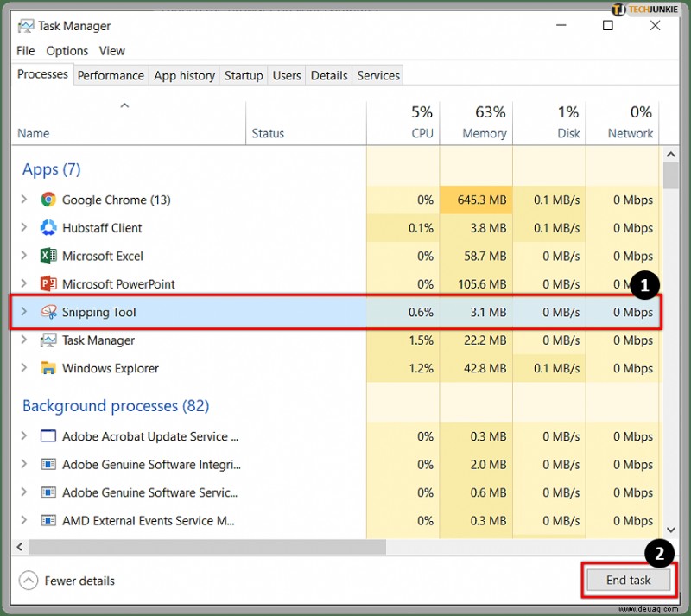Expand the Windows Explorer row
The width and height of the screenshot is (691, 616).
24,368
